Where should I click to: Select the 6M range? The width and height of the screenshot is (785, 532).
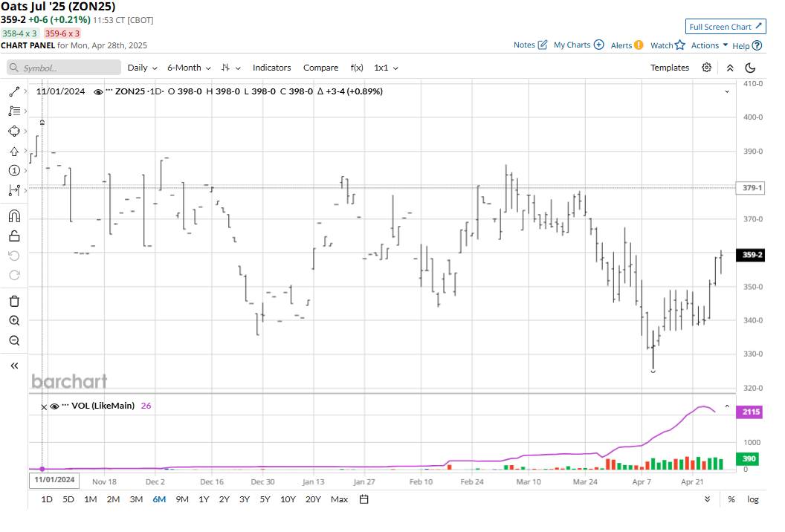159,499
